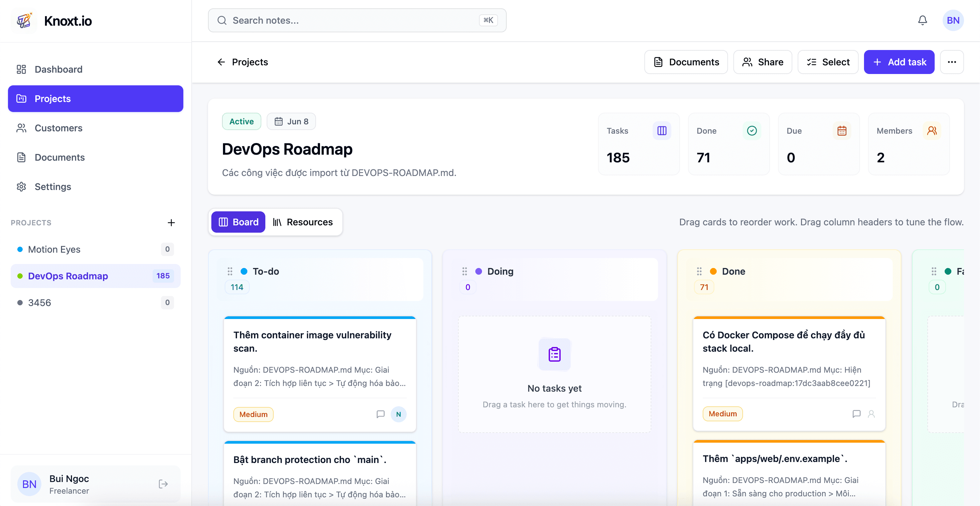The height and width of the screenshot is (506, 980).
Task: Click the Members stat value 2
Action: (880, 158)
